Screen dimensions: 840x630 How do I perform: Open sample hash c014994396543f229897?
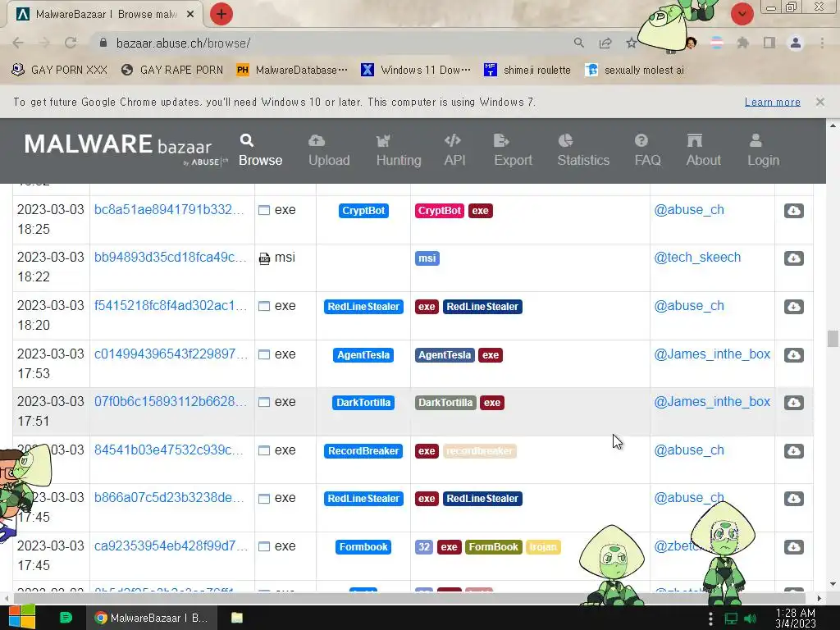coord(171,354)
